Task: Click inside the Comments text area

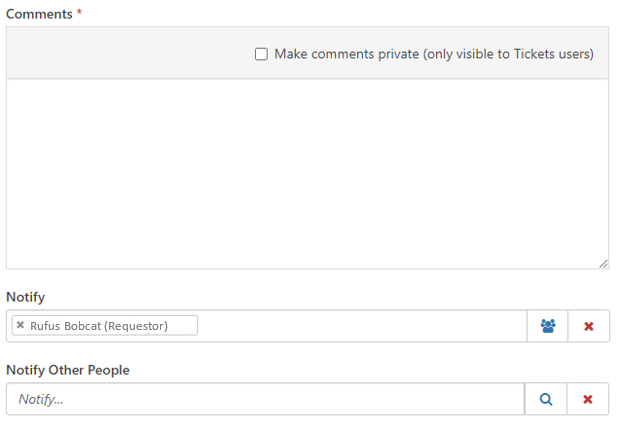Action: (307, 173)
